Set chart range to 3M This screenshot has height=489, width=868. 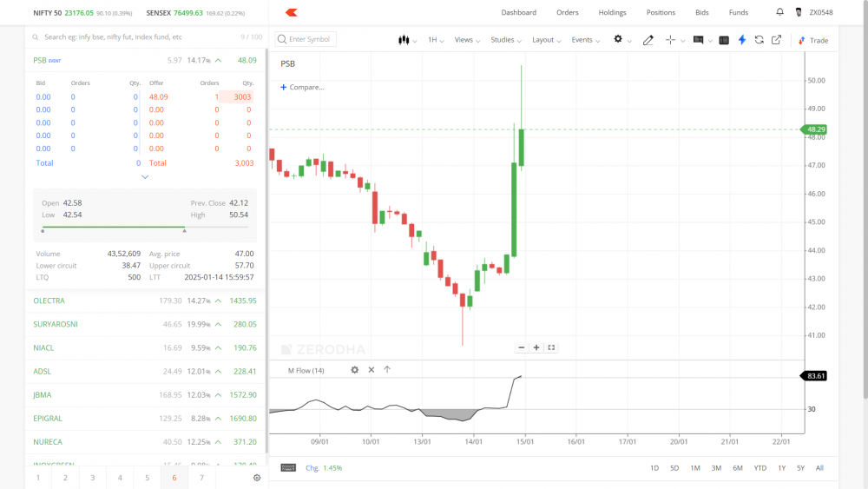[x=716, y=468]
